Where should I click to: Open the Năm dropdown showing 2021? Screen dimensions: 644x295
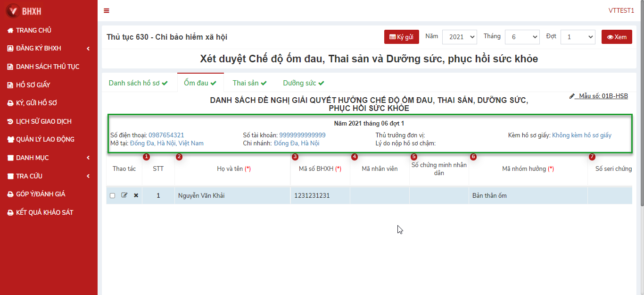click(460, 37)
